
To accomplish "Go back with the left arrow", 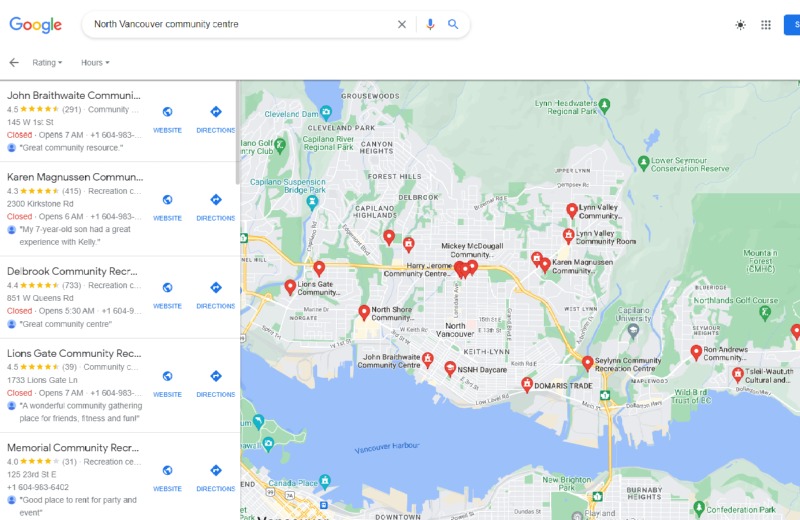I will (x=14, y=62).
